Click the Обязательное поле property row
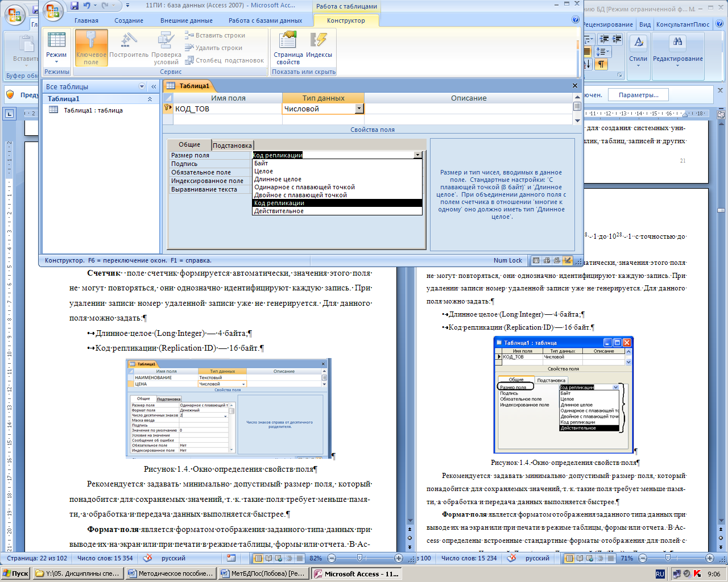This screenshot has width=728, height=582. [210, 172]
